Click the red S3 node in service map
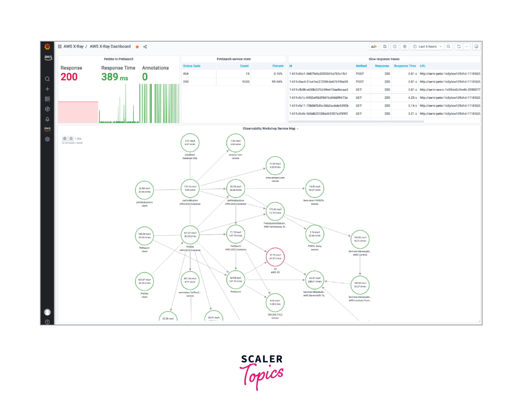Screen dimensions: 523x420 tap(275, 257)
